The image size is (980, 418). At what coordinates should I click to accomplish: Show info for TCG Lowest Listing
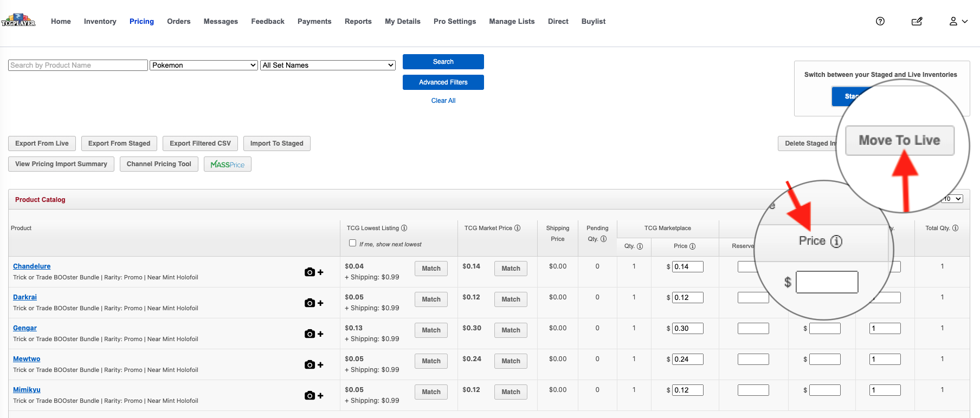coord(404,228)
